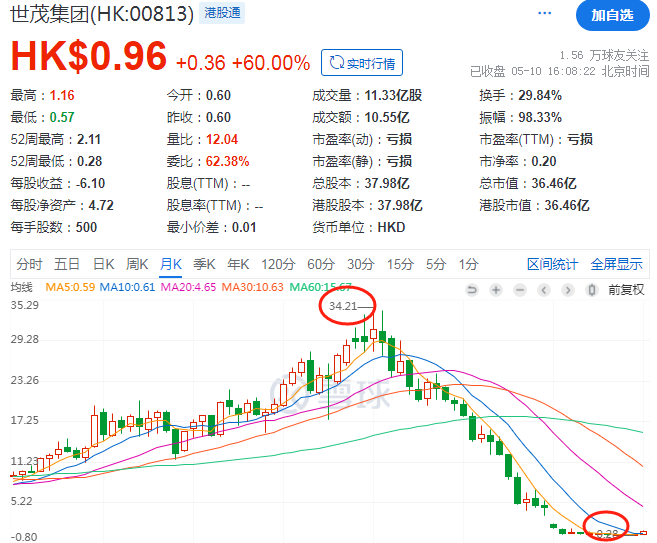Click 委比 value 62.38%
The width and height of the screenshot is (657, 543).
(x=228, y=161)
